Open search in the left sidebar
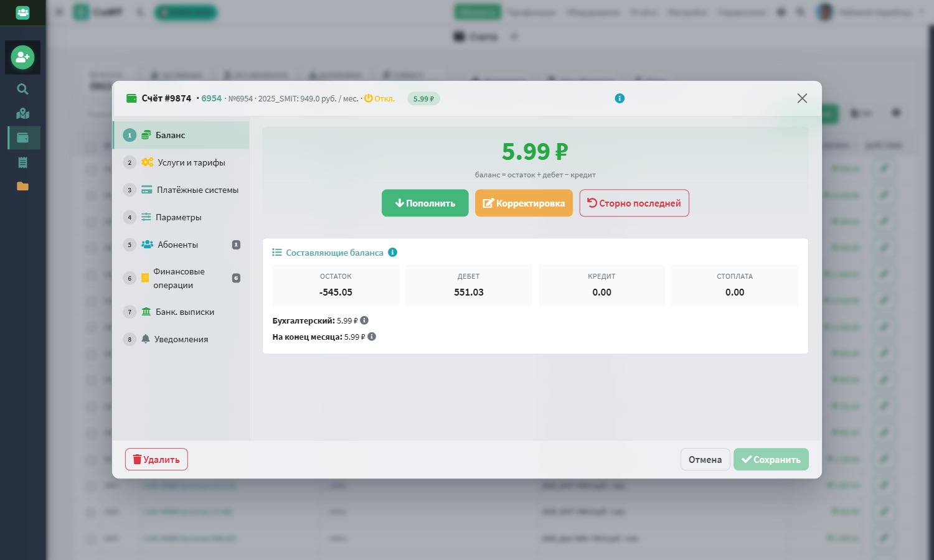The height and width of the screenshot is (560, 934). tap(22, 89)
